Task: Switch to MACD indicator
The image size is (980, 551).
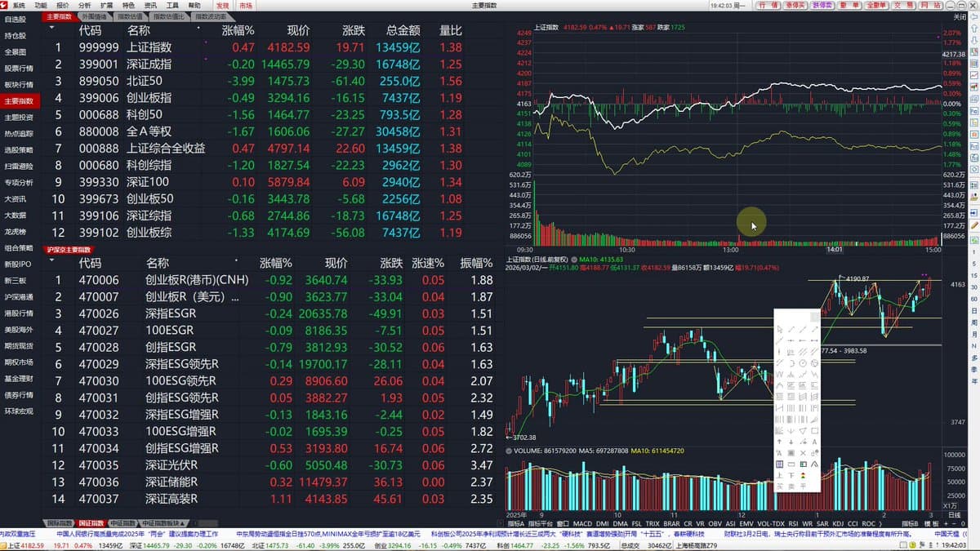Action: [x=582, y=523]
